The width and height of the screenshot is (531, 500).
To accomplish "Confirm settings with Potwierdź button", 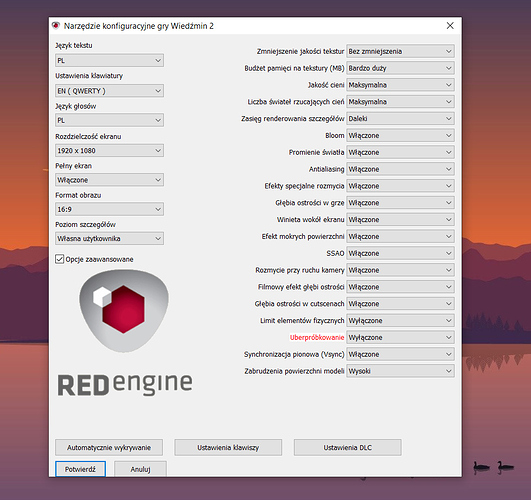I will point(80,469).
